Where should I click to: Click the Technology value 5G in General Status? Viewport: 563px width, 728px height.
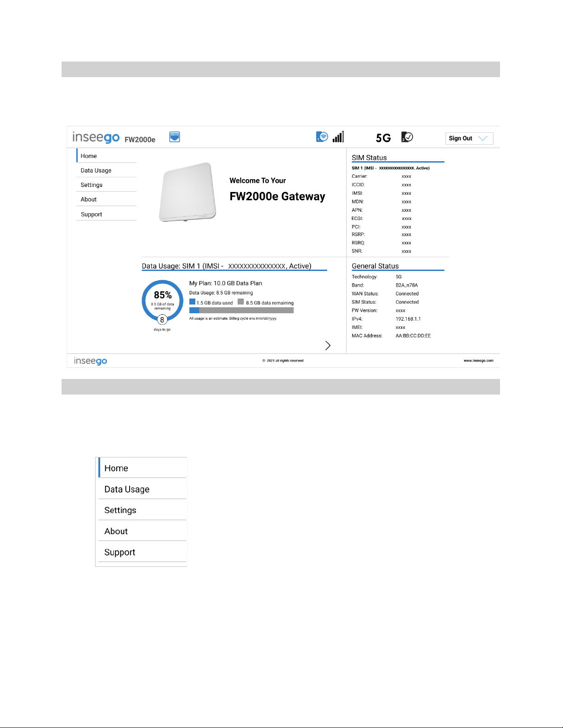click(398, 277)
